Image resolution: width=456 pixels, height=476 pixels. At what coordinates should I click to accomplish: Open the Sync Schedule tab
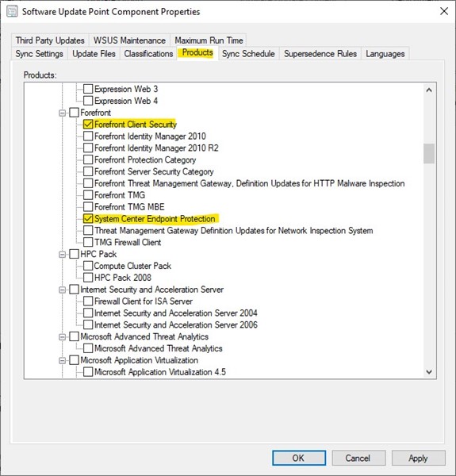(248, 54)
